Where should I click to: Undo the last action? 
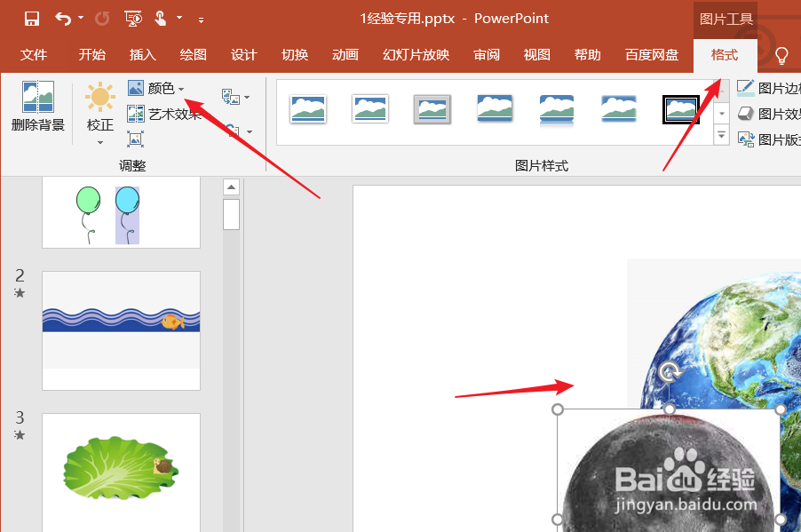pyautogui.click(x=63, y=20)
